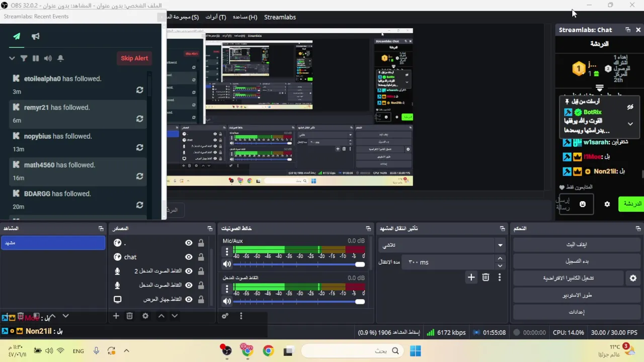Mute the Mic/Aux channel speaker icon
Viewport: 644px width, 362px height.
tap(227, 264)
